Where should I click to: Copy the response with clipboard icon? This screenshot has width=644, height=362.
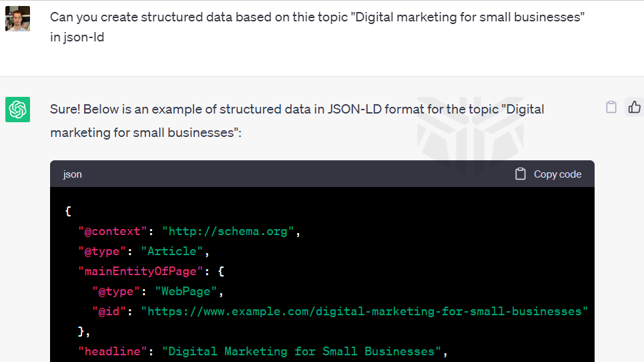coord(611,107)
